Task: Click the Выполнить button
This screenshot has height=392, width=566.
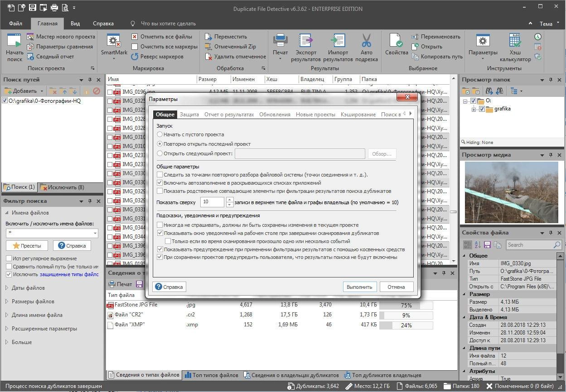Action: [x=359, y=287]
